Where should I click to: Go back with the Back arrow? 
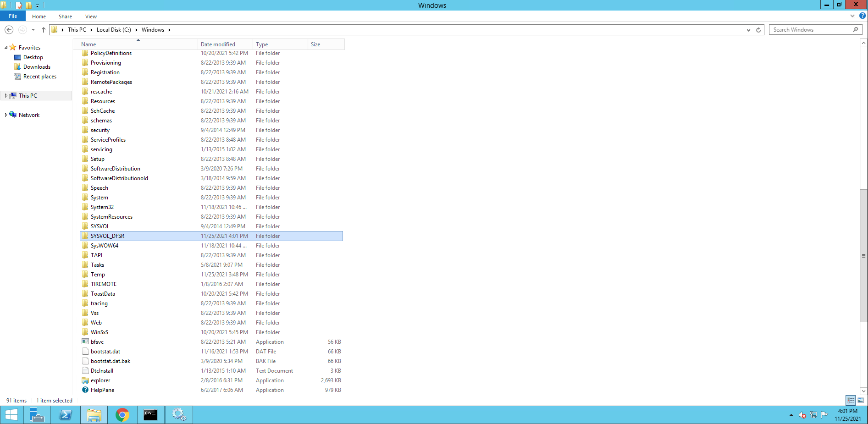pos(9,30)
